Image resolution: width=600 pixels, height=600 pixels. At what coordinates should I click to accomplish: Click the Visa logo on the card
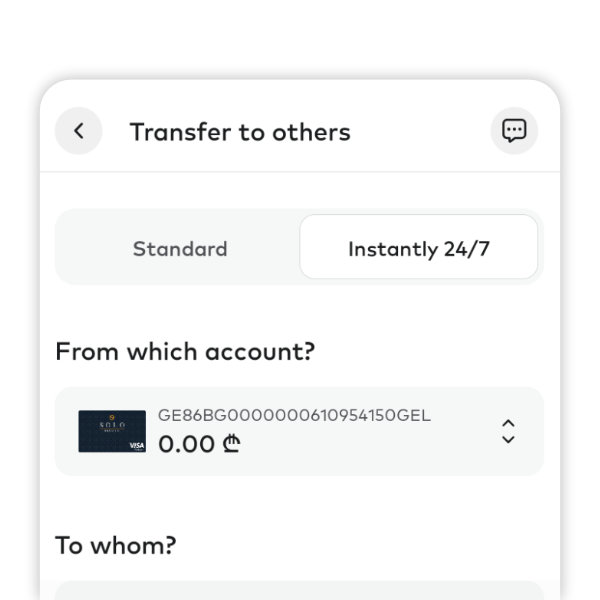(x=136, y=445)
